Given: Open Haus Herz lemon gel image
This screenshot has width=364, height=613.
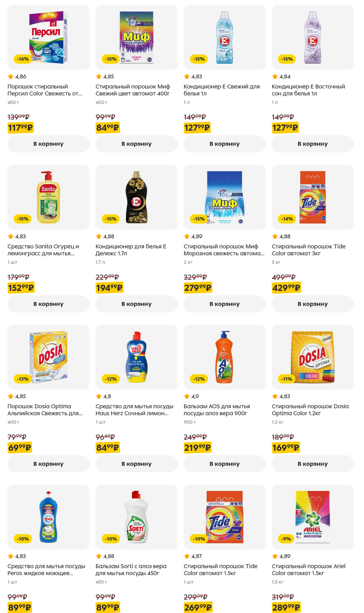Looking at the screenshot, I should [136, 357].
